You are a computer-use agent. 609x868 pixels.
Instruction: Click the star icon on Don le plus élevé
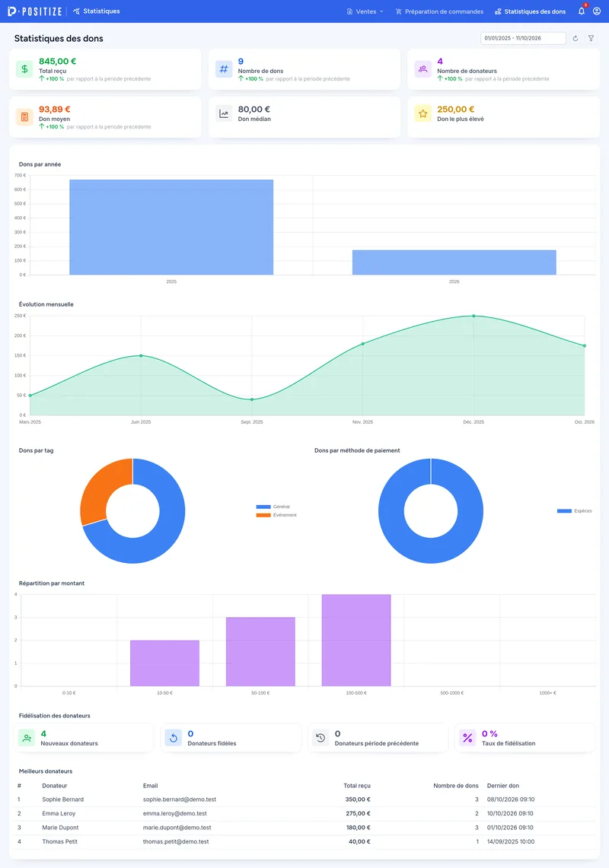point(422,113)
